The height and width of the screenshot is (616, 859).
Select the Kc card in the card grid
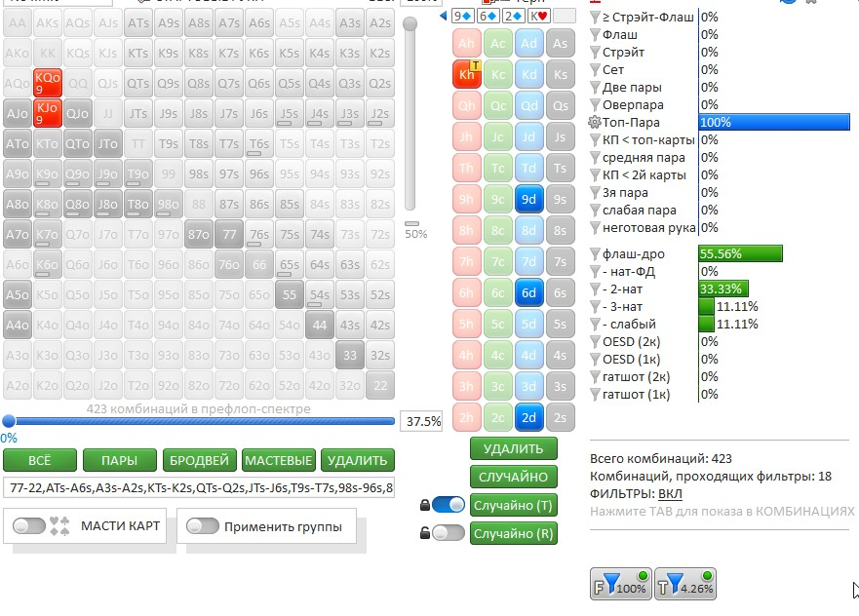(x=497, y=74)
